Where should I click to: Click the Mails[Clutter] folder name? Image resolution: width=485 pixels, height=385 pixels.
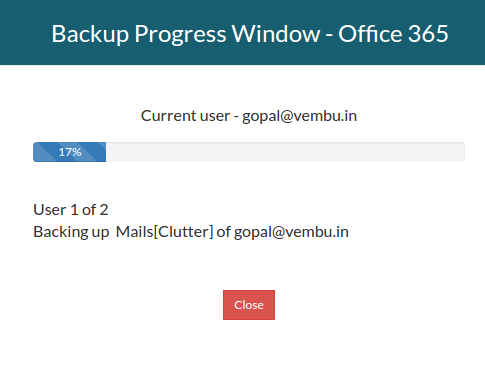tap(164, 232)
